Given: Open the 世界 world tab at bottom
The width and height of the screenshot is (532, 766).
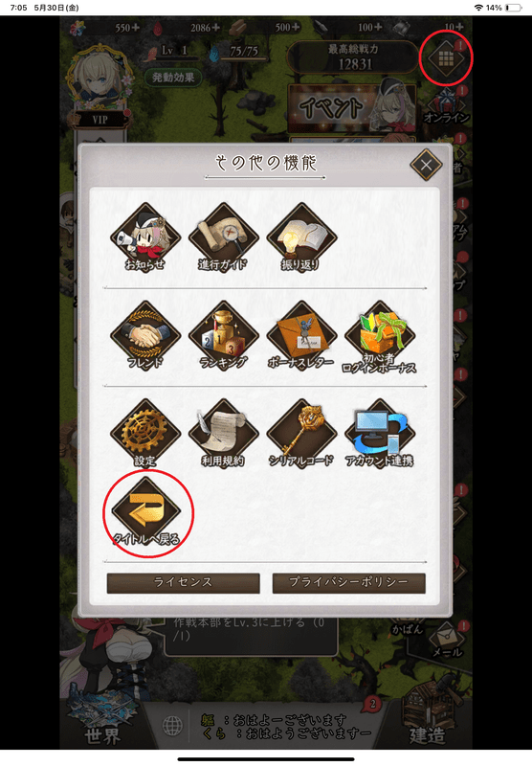Looking at the screenshot, I should (x=102, y=722).
